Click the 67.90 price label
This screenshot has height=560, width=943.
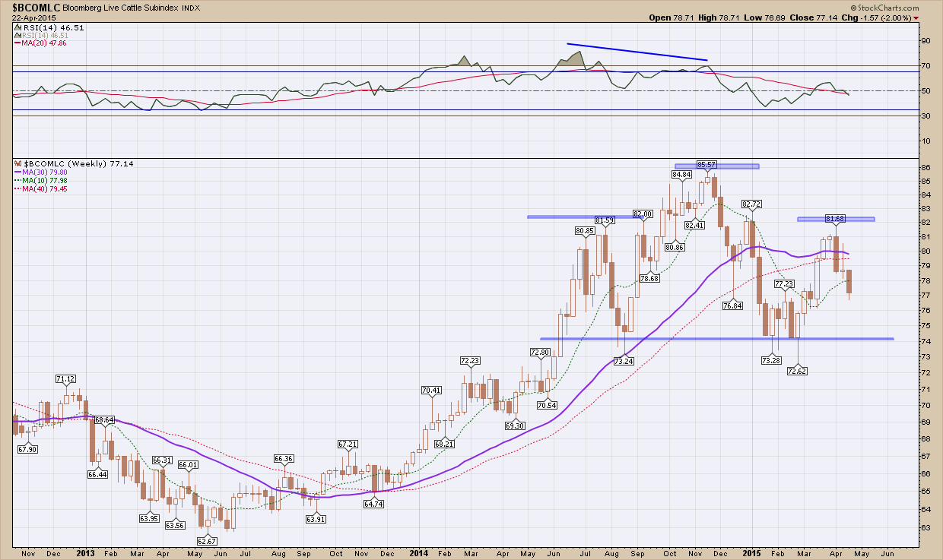click(27, 450)
